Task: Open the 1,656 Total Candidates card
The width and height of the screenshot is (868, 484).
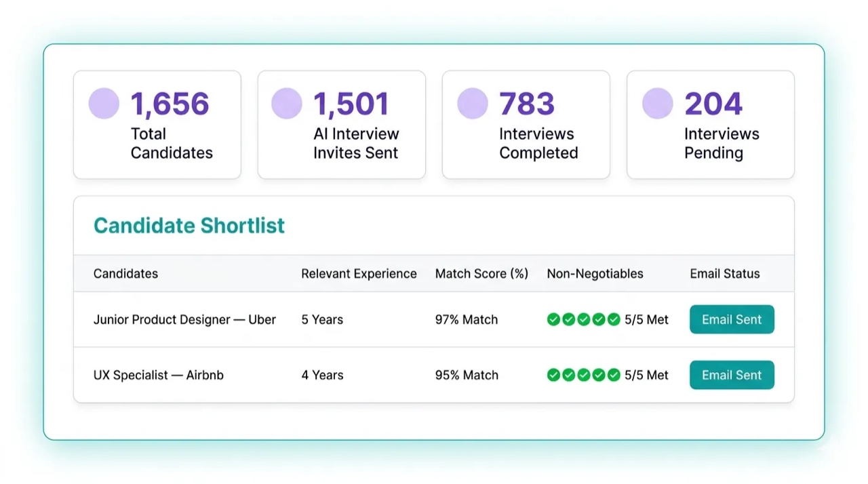Action: pyautogui.click(x=157, y=125)
